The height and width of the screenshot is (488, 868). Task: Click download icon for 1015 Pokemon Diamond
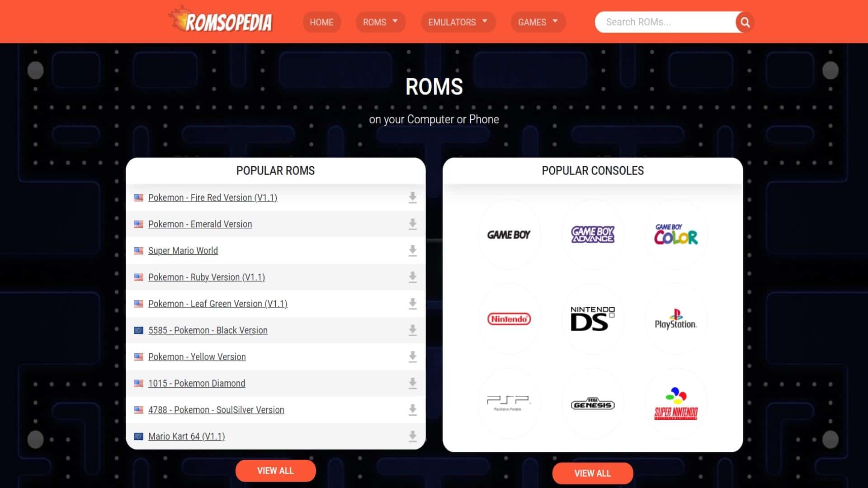pos(412,383)
